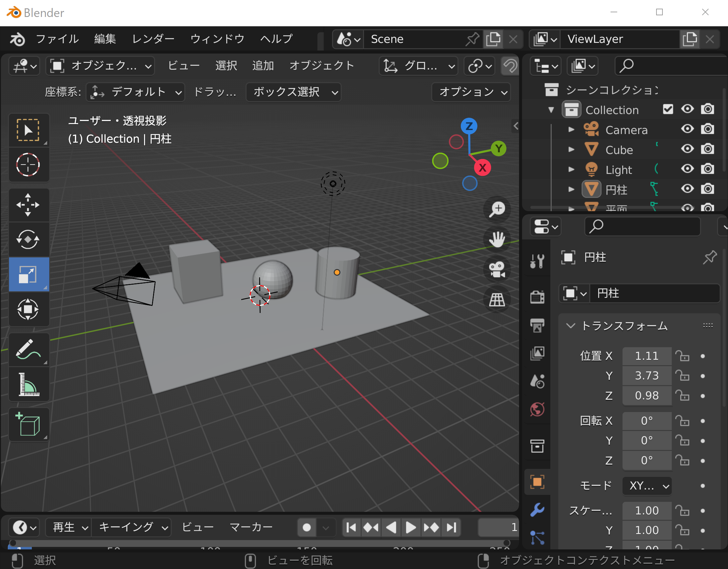The width and height of the screenshot is (728, 569).
Task: Open the トランスフォーム section expander
Action: tap(570, 326)
